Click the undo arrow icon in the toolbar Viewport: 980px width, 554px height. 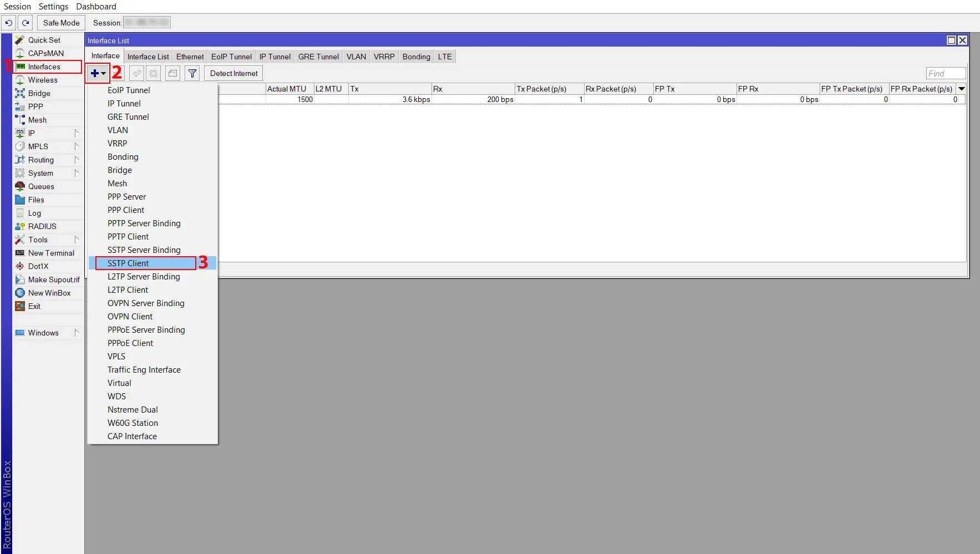(8, 23)
